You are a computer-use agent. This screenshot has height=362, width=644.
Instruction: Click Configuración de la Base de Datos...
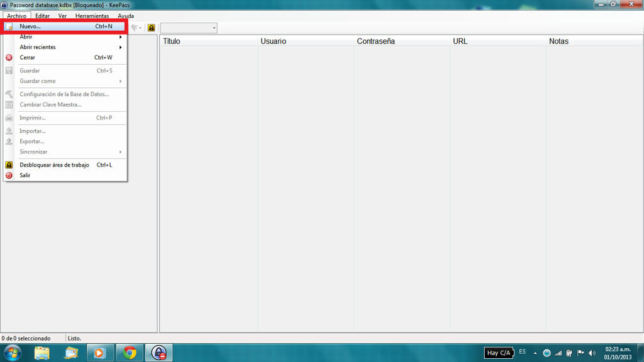[65, 94]
